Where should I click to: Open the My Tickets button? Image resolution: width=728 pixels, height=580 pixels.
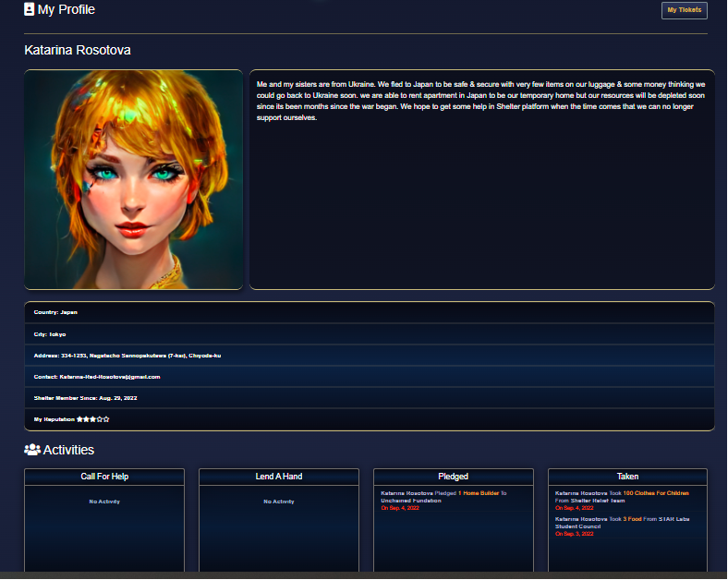pyautogui.click(x=684, y=10)
